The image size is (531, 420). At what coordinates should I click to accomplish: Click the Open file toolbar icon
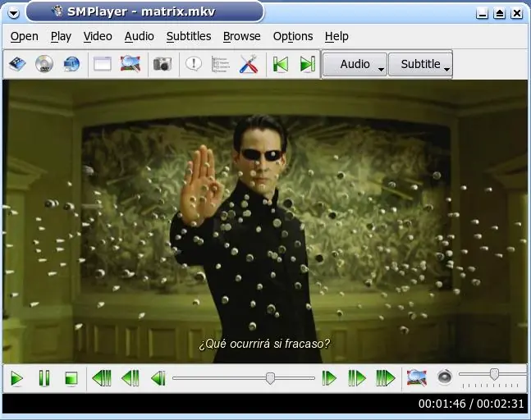coord(17,64)
